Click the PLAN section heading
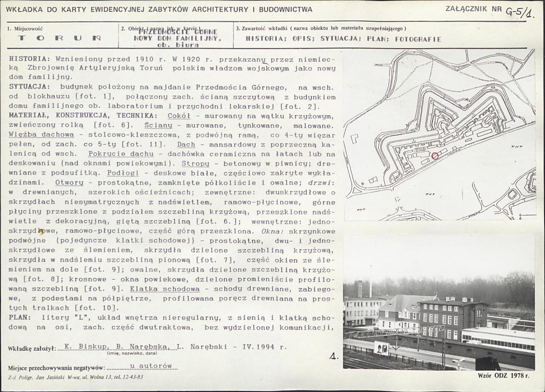Image resolution: width=545 pixels, height=392 pixels. coord(19,317)
